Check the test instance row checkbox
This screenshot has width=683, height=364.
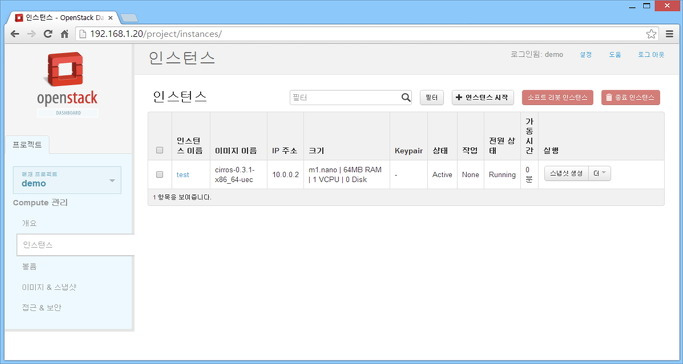tap(159, 174)
